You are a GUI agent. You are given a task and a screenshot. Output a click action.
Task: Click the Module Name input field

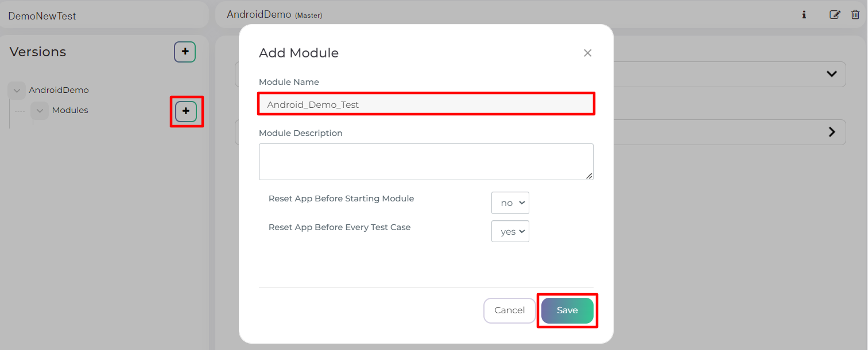(426, 104)
